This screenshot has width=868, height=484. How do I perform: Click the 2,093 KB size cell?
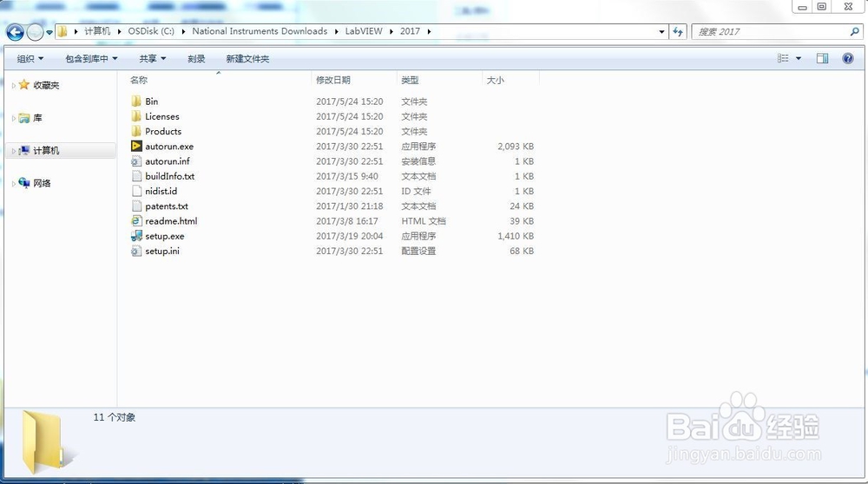[516, 147]
